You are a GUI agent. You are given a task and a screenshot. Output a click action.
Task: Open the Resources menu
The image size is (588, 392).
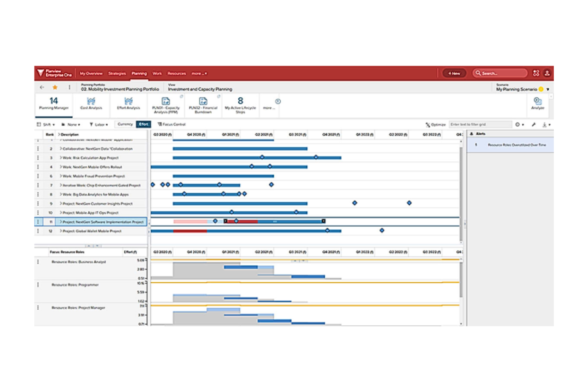tap(176, 73)
